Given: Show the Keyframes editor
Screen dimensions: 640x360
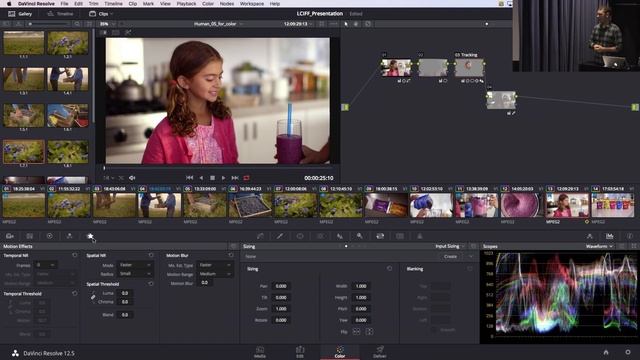Looking at the screenshot, I should coord(589,236).
